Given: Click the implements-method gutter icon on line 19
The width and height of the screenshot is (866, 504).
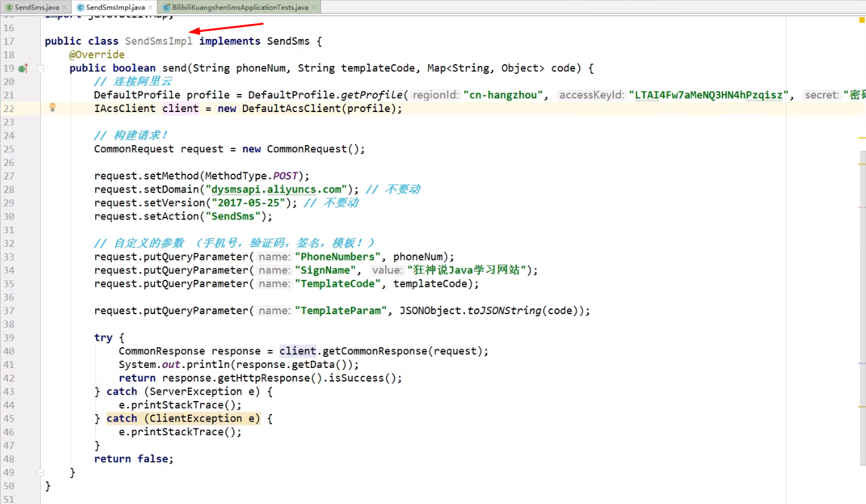Looking at the screenshot, I should coord(23,68).
